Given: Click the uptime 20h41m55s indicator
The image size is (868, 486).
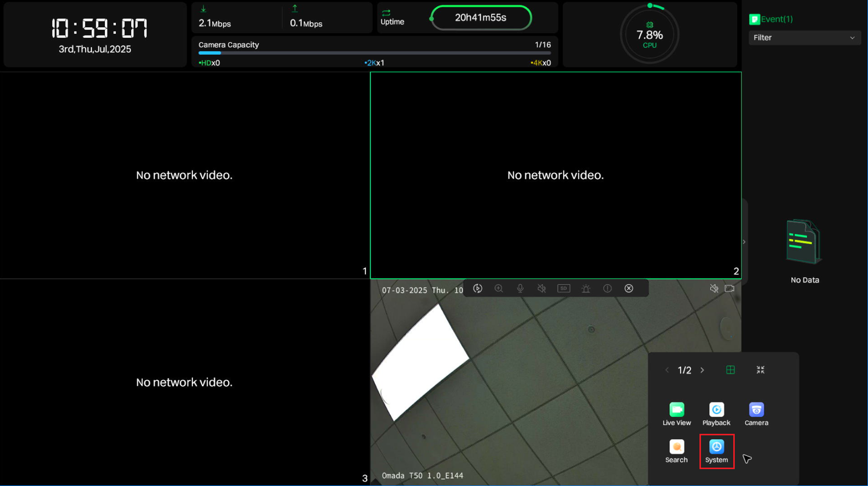Looking at the screenshot, I should [x=481, y=18].
